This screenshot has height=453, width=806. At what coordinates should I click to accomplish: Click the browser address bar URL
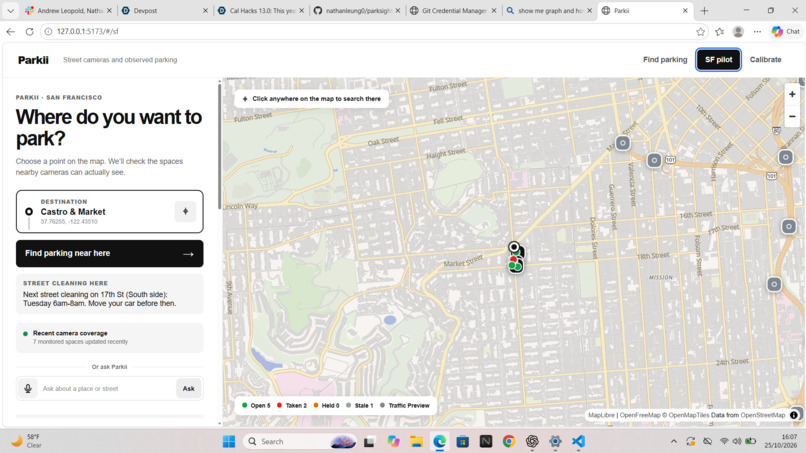coord(87,31)
